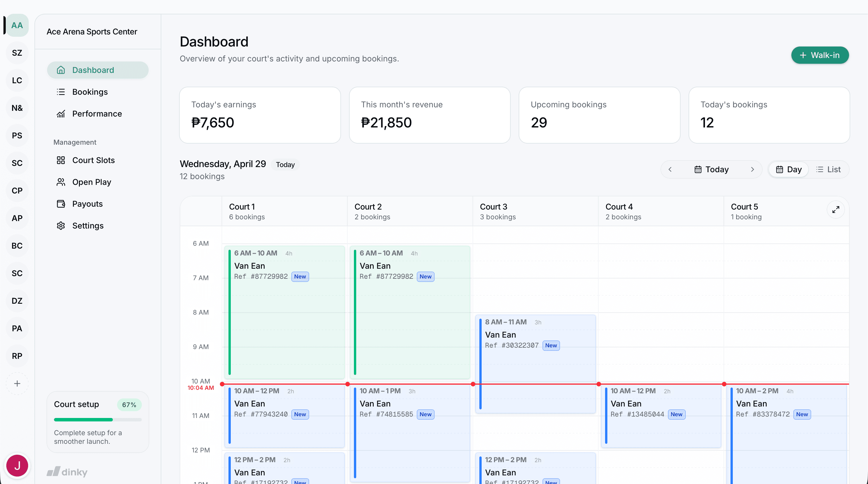Image resolution: width=868 pixels, height=484 pixels.
Task: Open the N& workspace avatar
Action: [17, 108]
